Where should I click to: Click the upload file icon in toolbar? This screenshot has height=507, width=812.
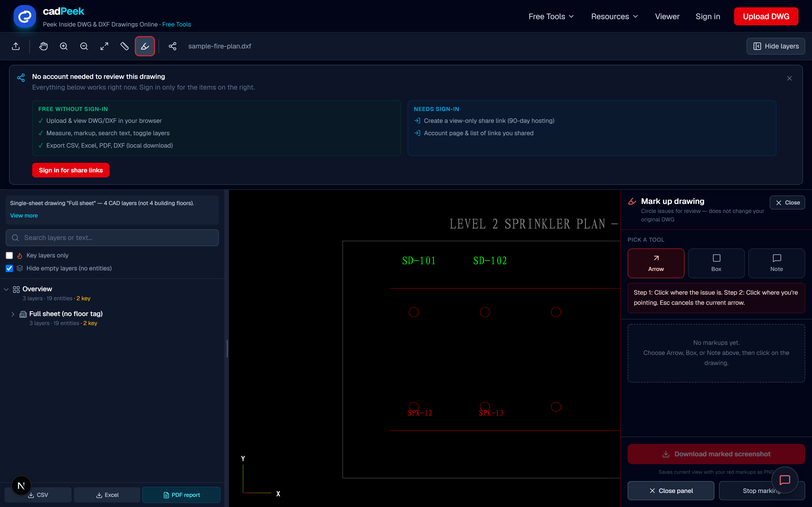16,46
